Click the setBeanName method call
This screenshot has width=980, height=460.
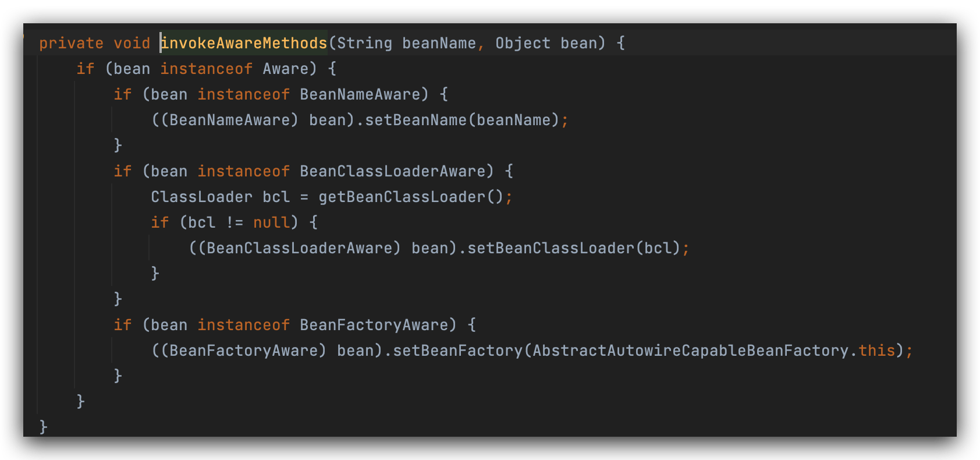pos(416,120)
